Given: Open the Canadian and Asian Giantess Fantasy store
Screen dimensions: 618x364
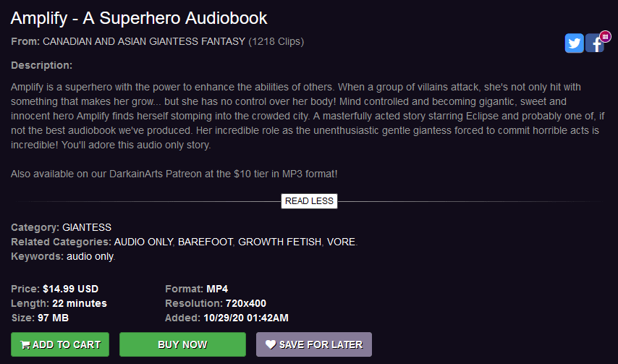Looking at the screenshot, I should click(x=144, y=41).
